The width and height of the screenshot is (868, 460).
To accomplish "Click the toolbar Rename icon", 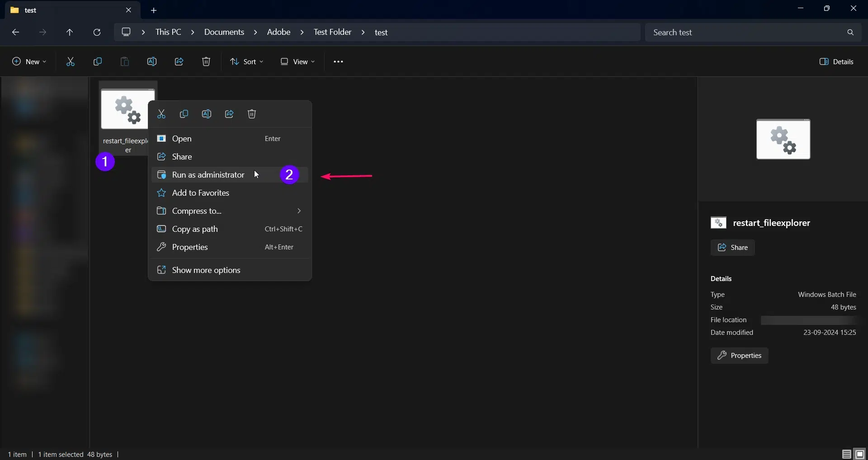I will 152,61.
